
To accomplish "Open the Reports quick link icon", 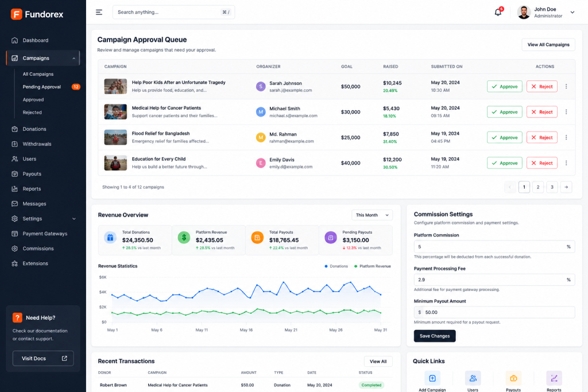I will click(x=554, y=378).
